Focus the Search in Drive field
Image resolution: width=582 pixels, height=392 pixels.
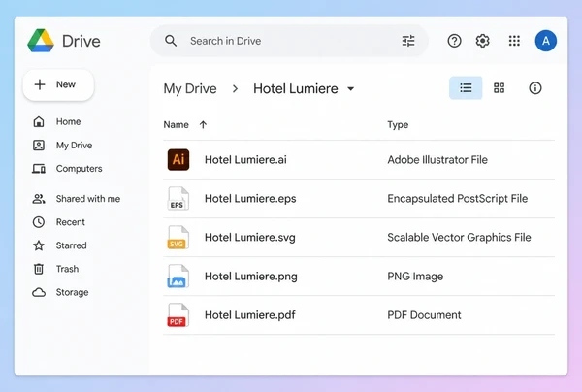(x=289, y=41)
